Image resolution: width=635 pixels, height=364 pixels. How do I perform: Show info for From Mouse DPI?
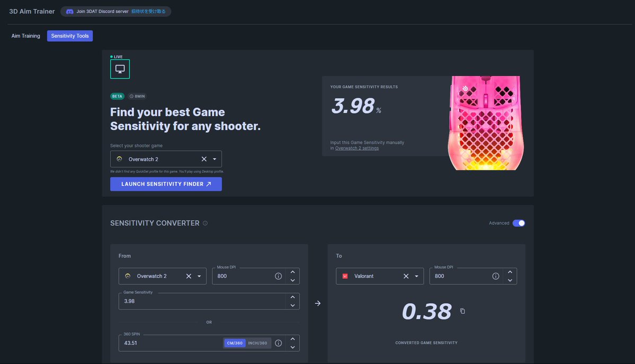[x=278, y=276]
